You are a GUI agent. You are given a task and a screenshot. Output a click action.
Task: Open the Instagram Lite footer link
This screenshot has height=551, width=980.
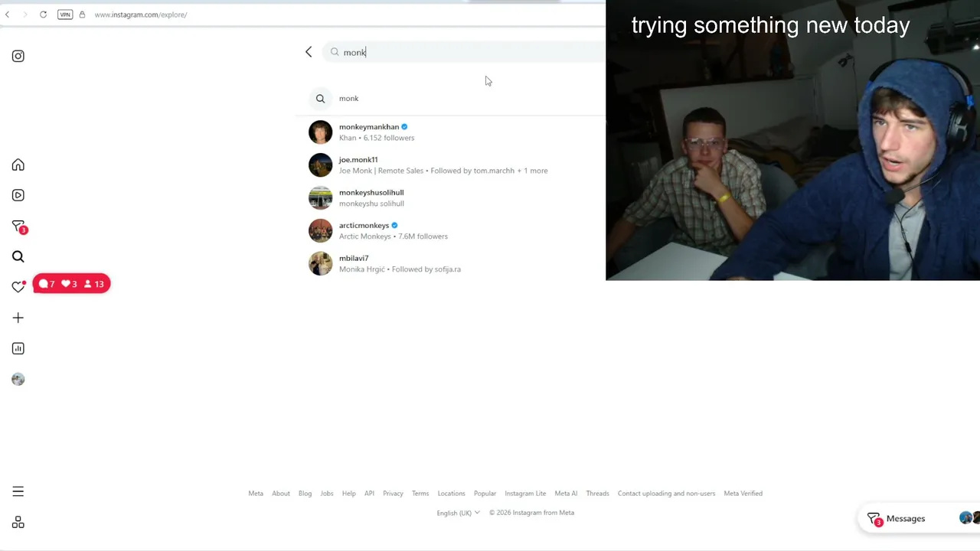pyautogui.click(x=525, y=494)
